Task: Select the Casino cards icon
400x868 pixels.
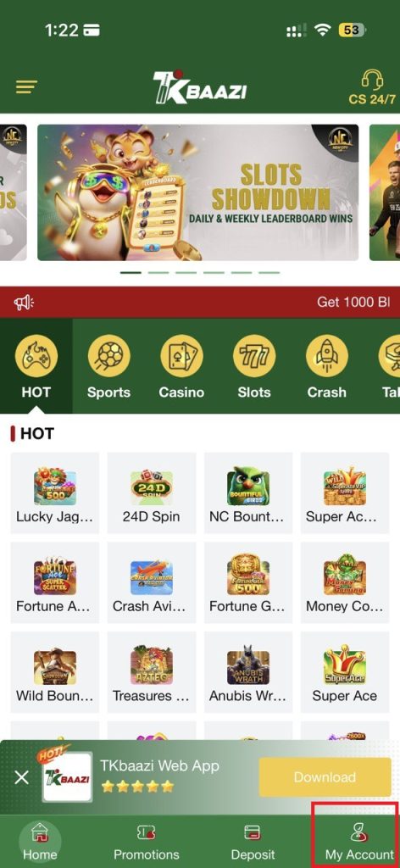Action: 181,357
